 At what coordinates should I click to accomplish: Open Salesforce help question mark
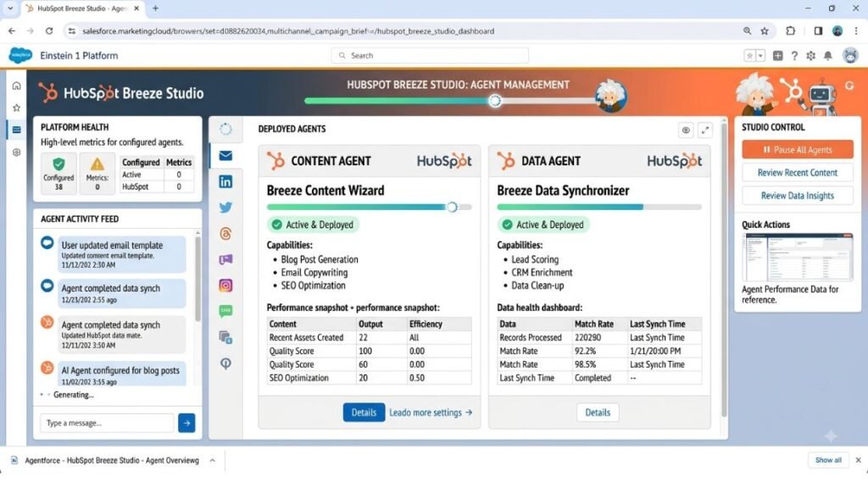pos(794,55)
